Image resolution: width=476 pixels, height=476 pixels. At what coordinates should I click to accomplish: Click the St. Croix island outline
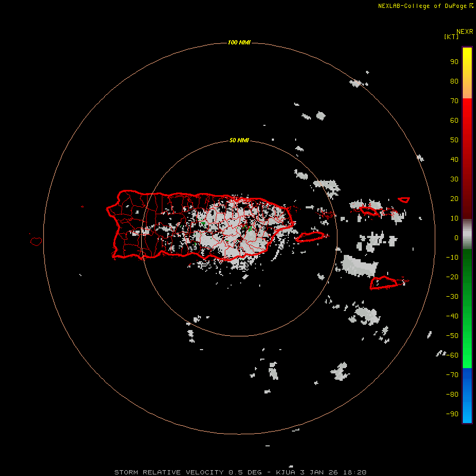pyautogui.click(x=384, y=282)
